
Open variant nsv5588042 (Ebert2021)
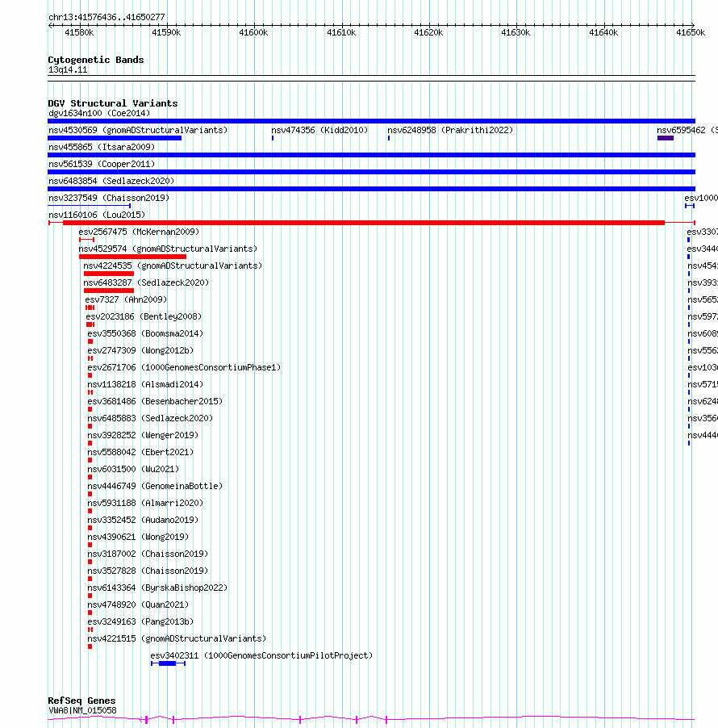point(140,452)
